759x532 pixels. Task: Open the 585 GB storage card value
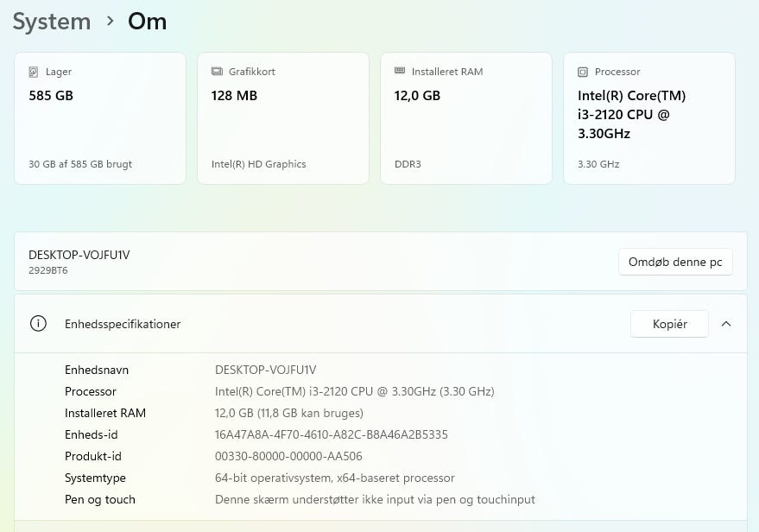coord(51,96)
